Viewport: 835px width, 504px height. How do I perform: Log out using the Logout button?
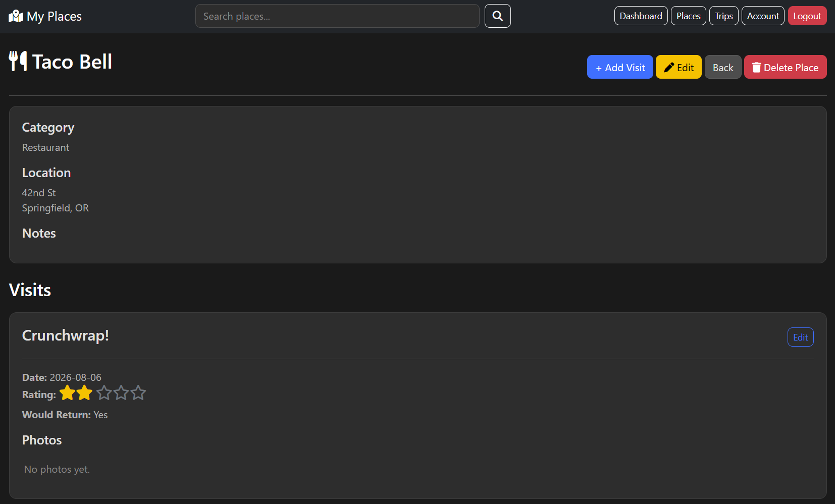(807, 16)
